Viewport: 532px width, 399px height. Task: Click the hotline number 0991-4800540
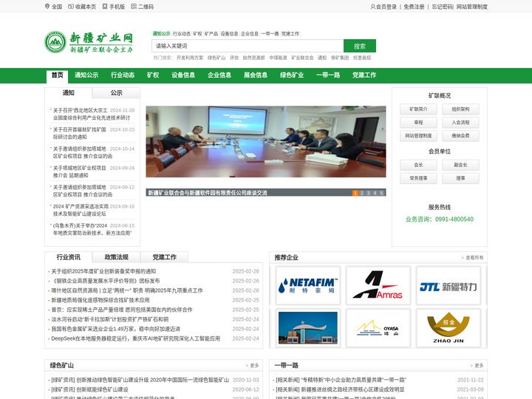pos(454,219)
